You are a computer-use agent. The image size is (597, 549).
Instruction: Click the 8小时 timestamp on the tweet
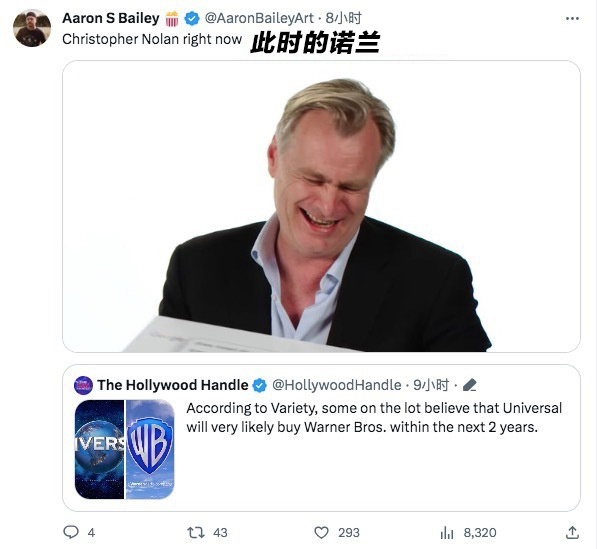click(x=343, y=18)
